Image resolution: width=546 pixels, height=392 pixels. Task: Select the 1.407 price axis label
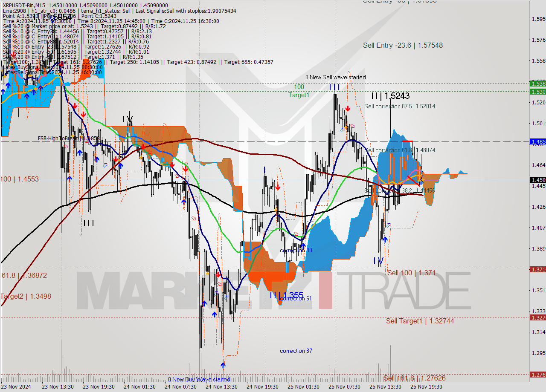[538, 228]
